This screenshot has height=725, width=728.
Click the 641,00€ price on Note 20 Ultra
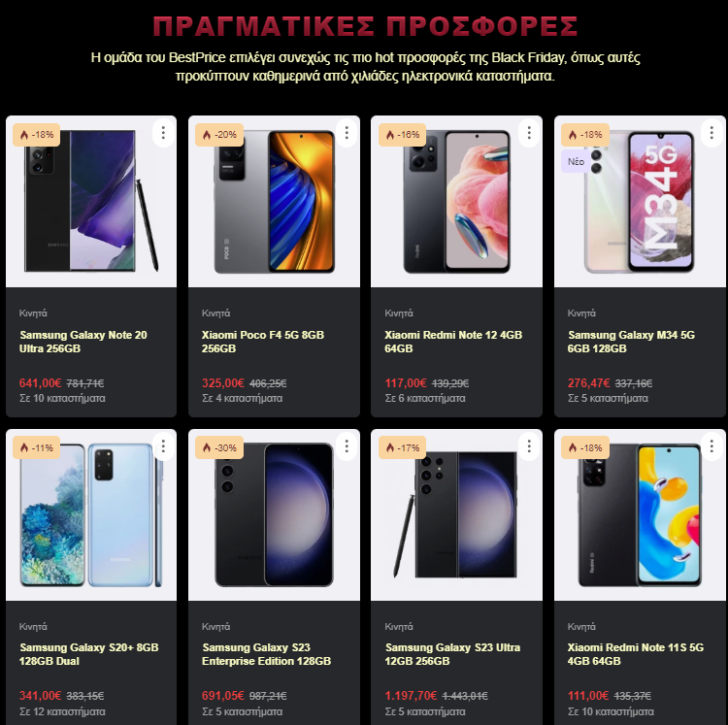pos(40,383)
